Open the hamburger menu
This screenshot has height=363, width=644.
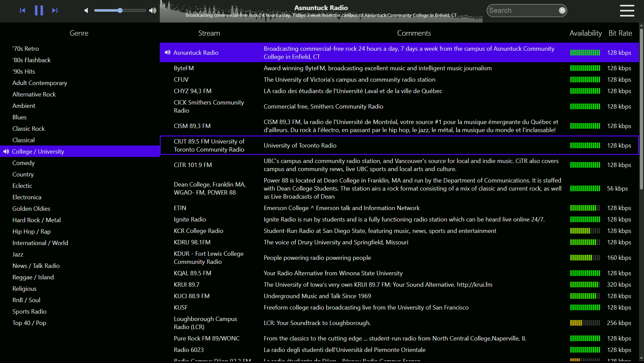(627, 10)
